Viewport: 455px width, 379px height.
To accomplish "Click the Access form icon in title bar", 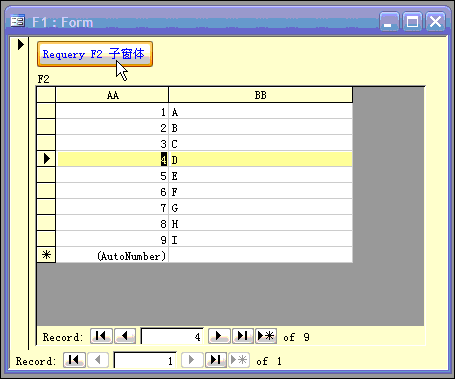I will click(17, 22).
